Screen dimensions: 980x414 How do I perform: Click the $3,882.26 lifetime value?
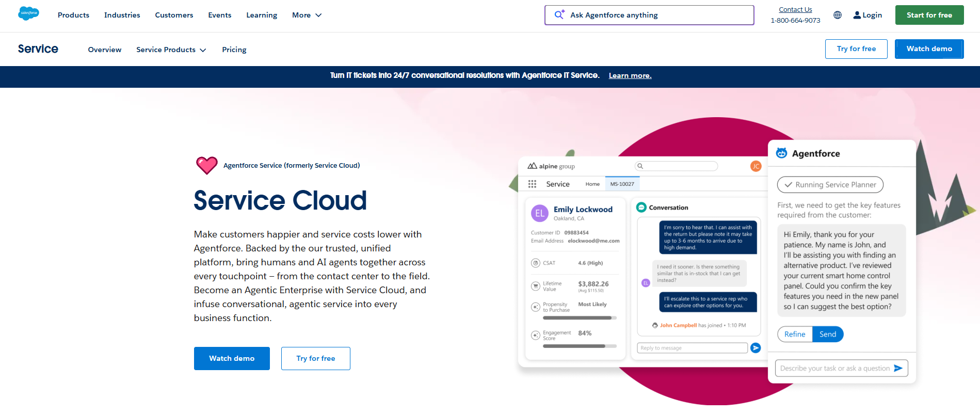(593, 284)
